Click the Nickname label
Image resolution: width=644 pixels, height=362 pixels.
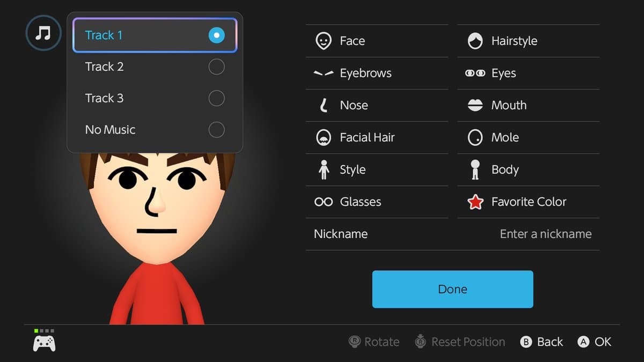[x=341, y=234]
